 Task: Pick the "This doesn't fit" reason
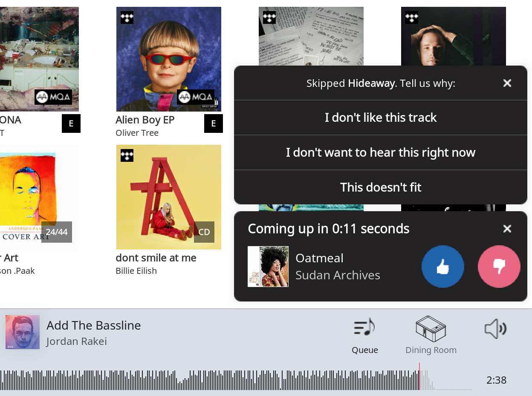pos(381,187)
